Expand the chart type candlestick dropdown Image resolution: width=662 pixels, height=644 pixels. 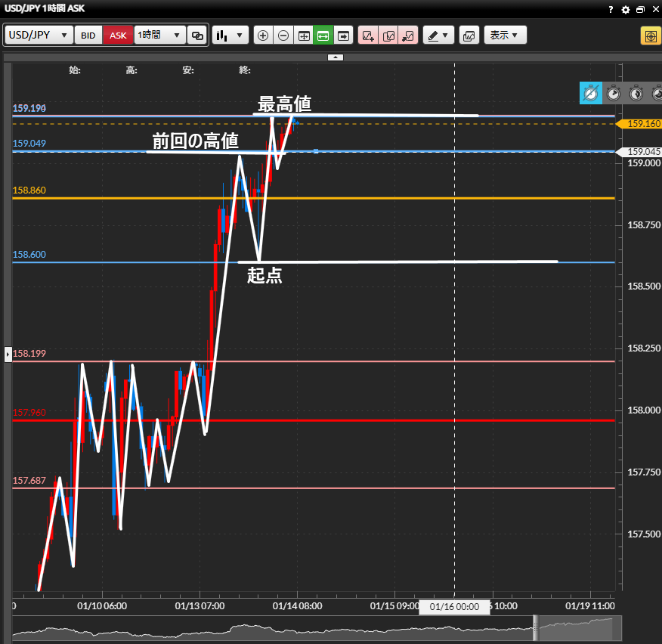click(x=230, y=36)
